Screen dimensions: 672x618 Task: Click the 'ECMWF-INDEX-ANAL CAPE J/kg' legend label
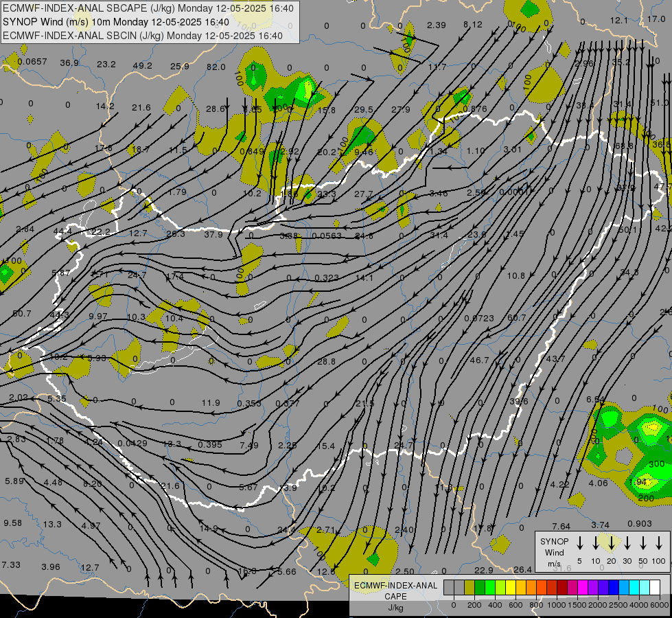click(x=395, y=596)
